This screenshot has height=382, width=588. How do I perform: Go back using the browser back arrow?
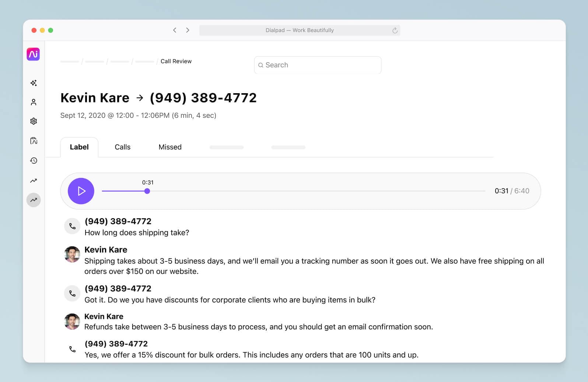(175, 30)
